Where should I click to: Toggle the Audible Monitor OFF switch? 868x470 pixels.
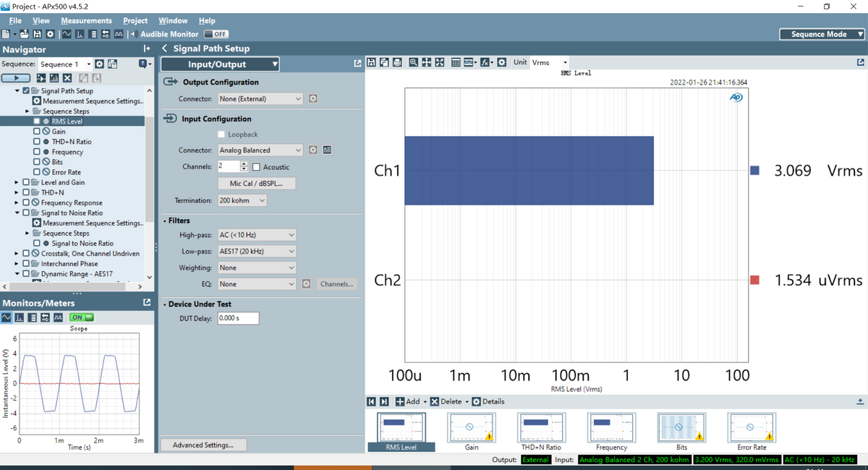click(216, 34)
